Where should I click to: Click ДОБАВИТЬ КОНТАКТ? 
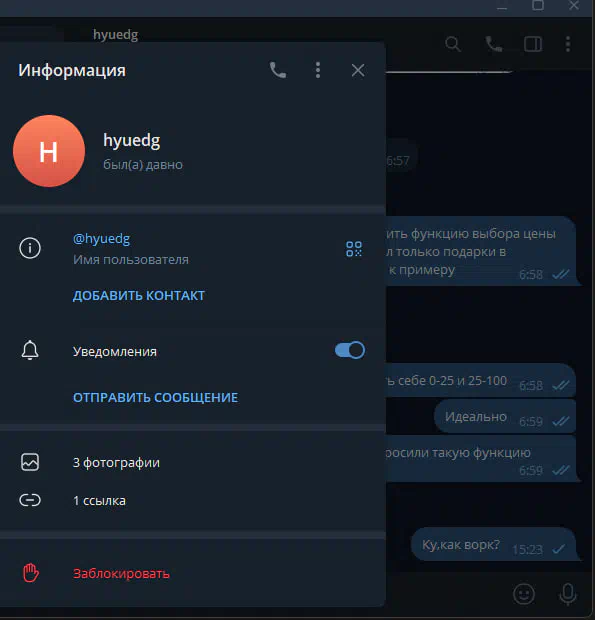coord(139,295)
